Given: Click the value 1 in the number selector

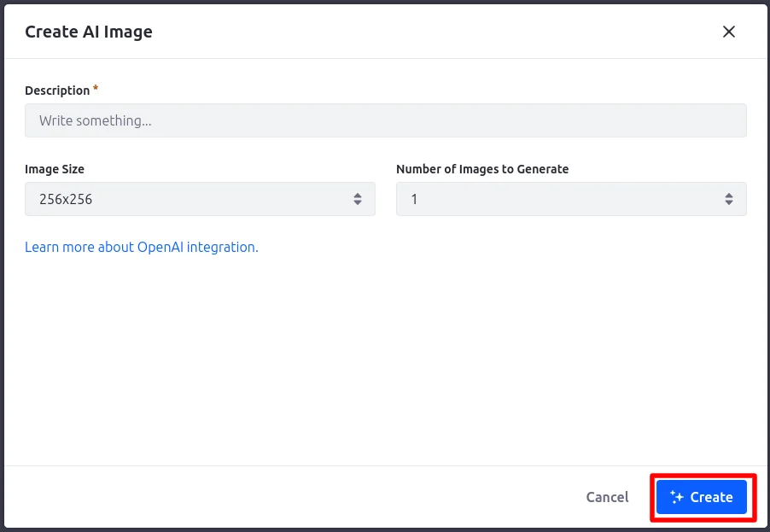Looking at the screenshot, I should click(x=414, y=199).
